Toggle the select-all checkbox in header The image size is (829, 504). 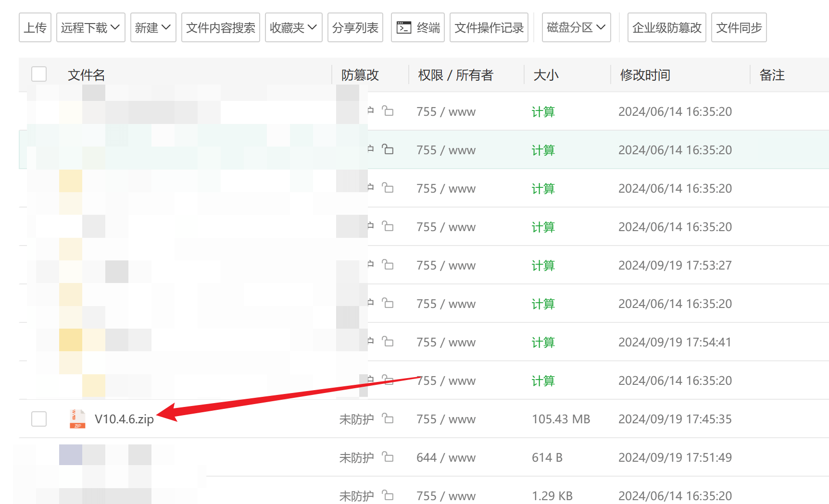pos(39,74)
